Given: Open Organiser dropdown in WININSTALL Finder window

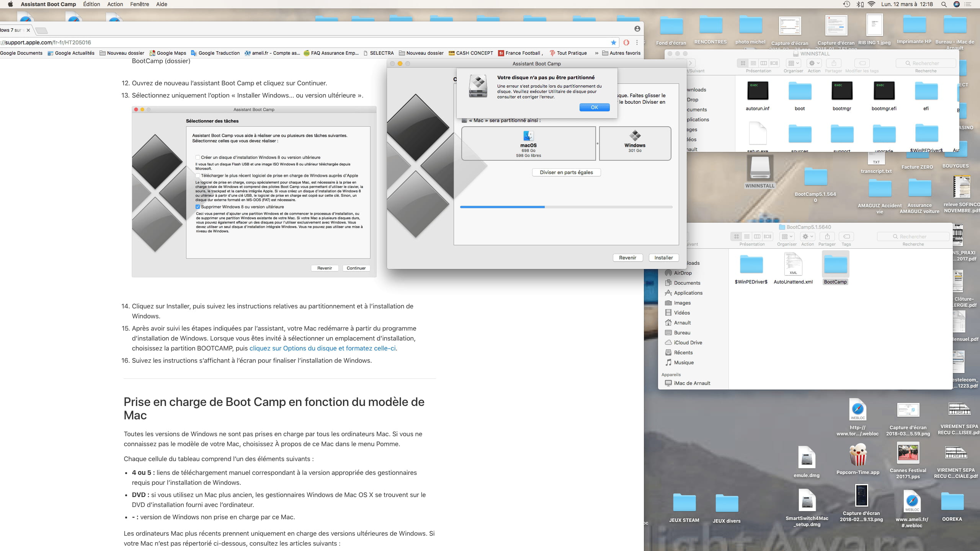Looking at the screenshot, I should click(793, 63).
